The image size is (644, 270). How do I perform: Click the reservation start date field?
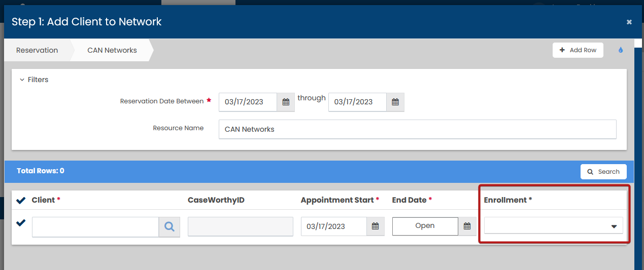pyautogui.click(x=248, y=102)
